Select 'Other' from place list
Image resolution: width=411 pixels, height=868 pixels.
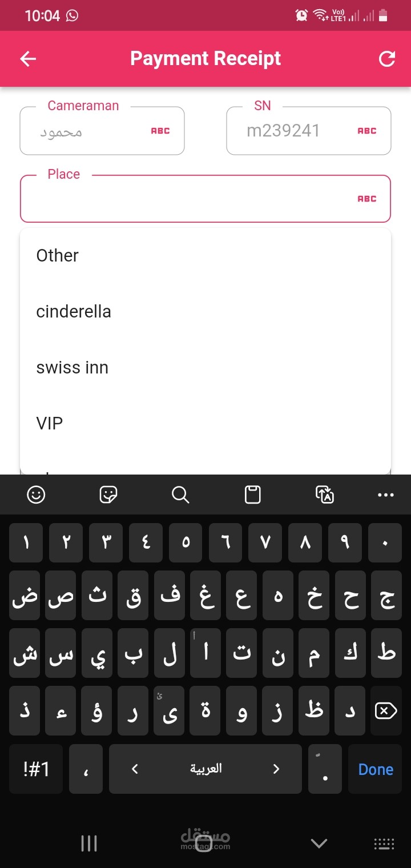coord(58,256)
